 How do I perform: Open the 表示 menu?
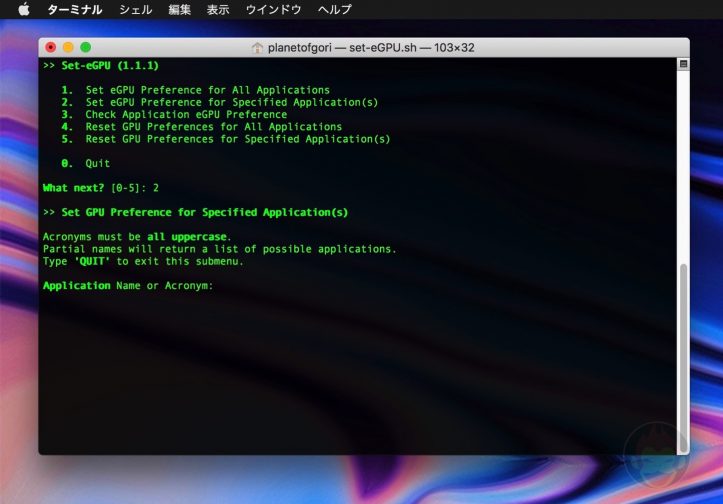[218, 9]
